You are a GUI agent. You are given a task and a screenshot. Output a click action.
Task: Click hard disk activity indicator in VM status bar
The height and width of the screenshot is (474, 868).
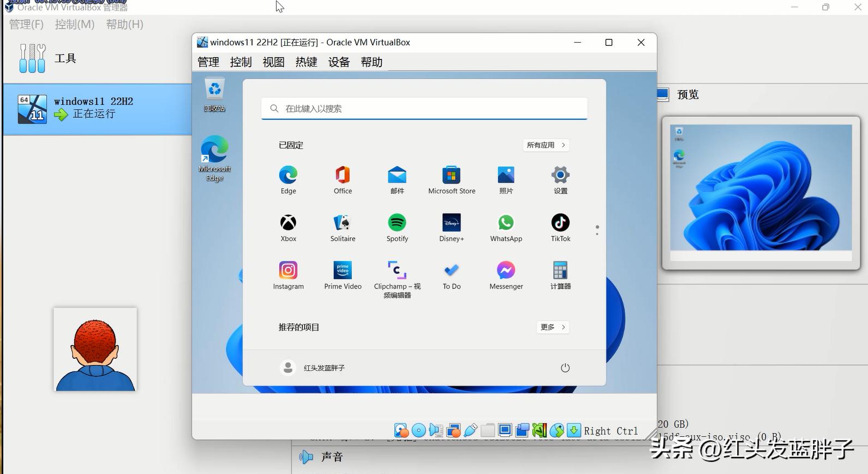tap(402, 430)
